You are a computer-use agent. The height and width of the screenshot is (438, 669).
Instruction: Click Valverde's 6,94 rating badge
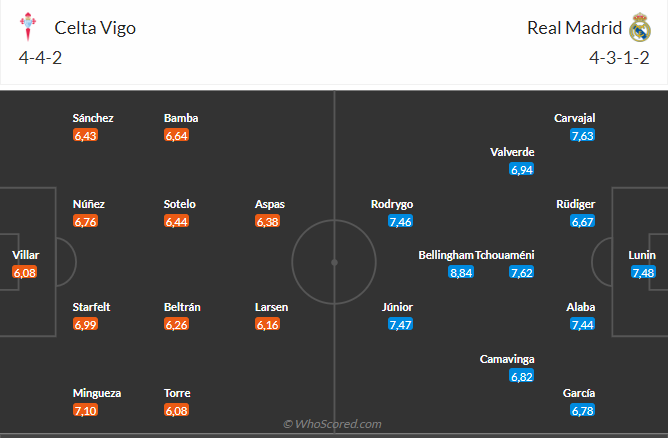pos(522,170)
